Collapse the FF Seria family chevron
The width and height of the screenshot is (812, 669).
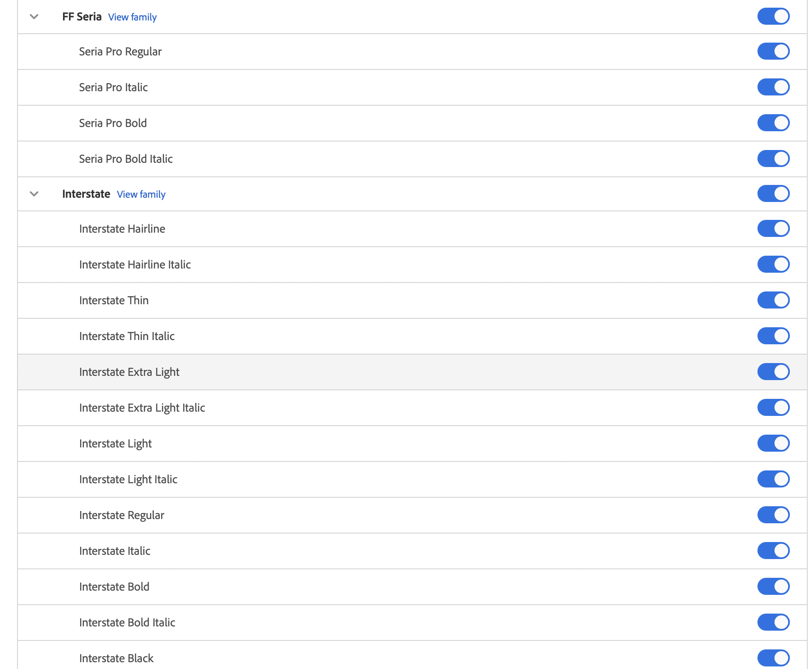coord(34,17)
